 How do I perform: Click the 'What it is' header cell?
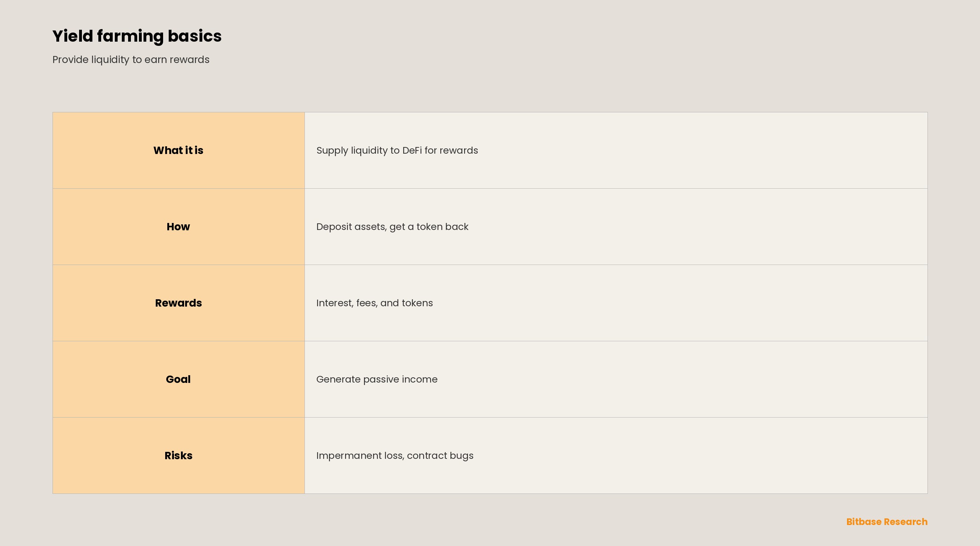[x=178, y=150]
